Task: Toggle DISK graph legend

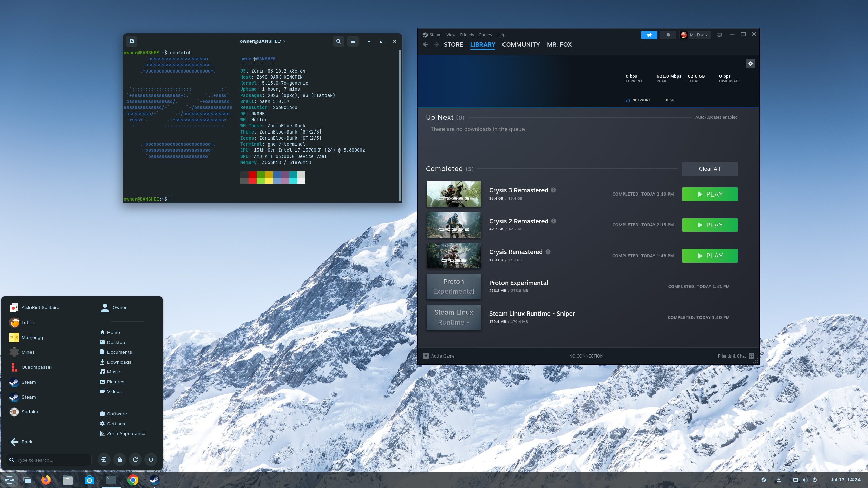Action: click(x=667, y=100)
